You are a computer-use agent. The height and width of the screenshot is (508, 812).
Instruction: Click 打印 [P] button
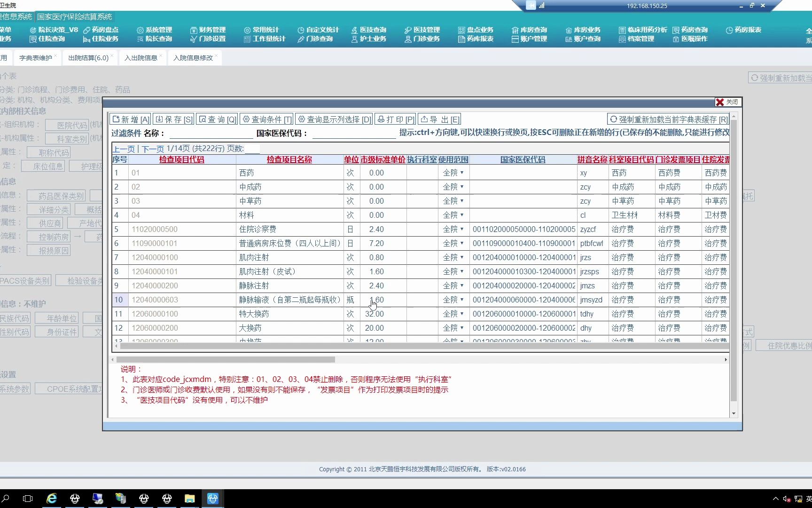(x=396, y=119)
